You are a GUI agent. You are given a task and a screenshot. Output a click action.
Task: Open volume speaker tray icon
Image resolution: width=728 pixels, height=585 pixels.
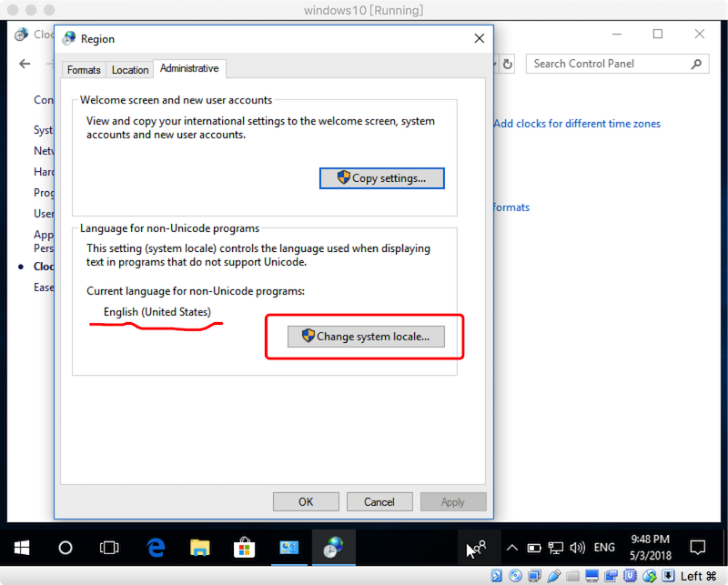point(577,548)
